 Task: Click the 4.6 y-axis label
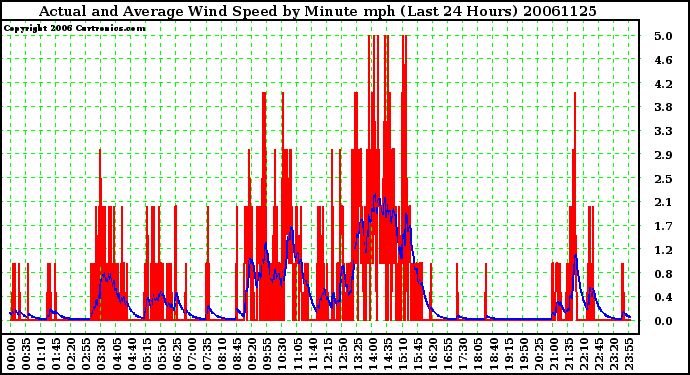[x=663, y=60]
